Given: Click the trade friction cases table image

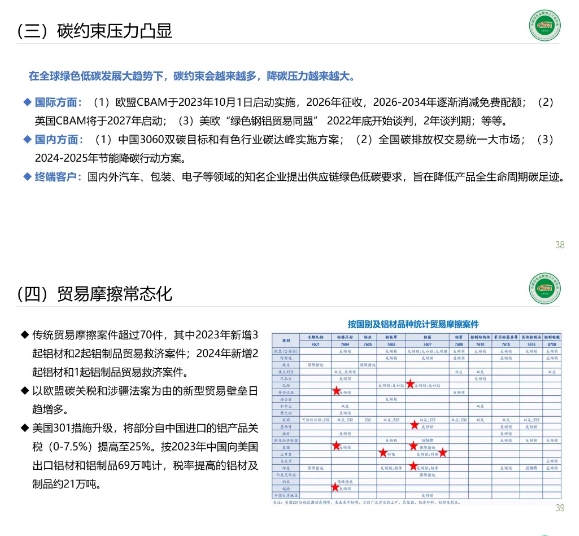Looking at the screenshot, I should click(x=417, y=416).
